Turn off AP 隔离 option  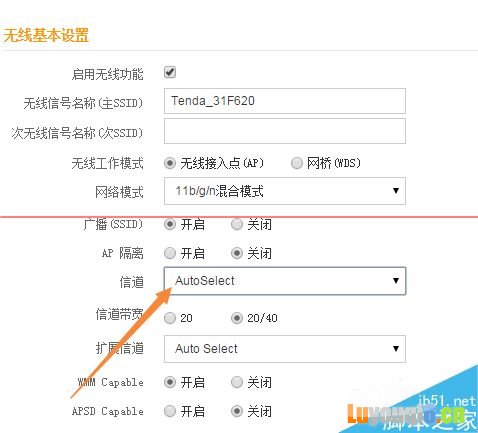click(237, 253)
